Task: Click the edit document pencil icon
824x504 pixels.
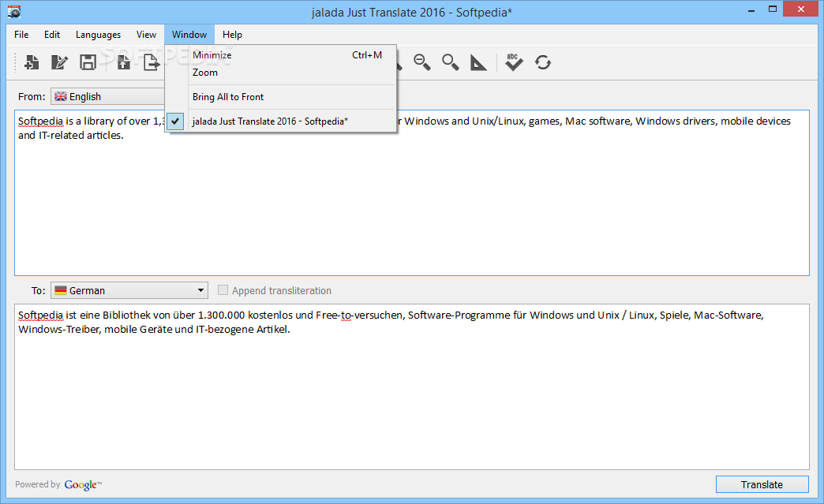Action: (x=59, y=62)
